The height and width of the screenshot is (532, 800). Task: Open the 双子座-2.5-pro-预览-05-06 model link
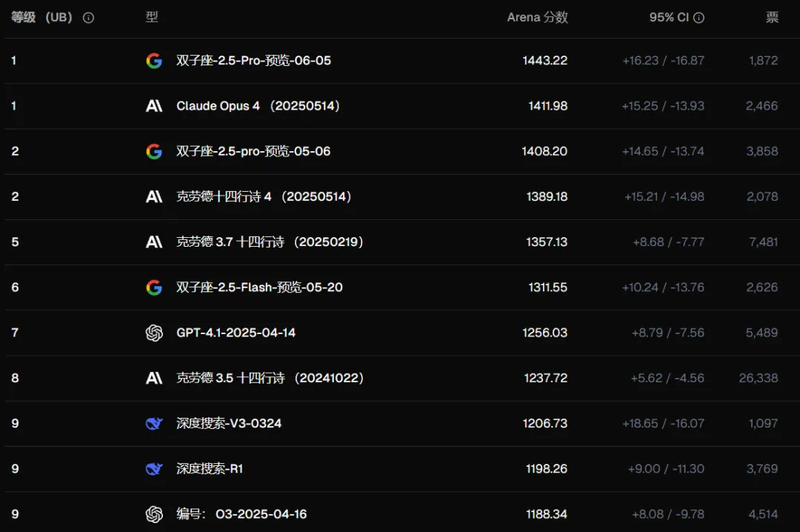(253, 151)
